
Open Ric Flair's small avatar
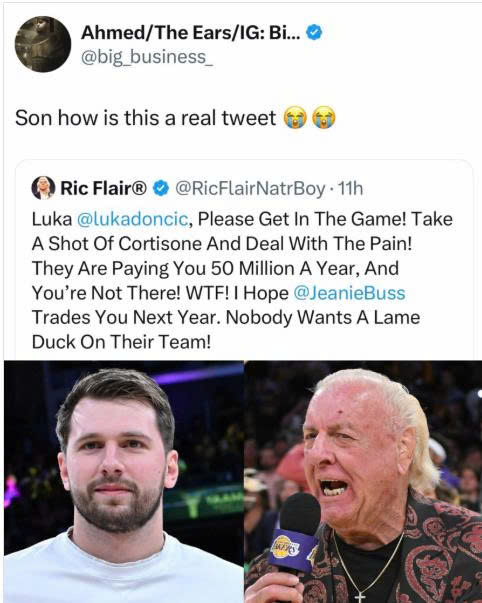(43, 188)
